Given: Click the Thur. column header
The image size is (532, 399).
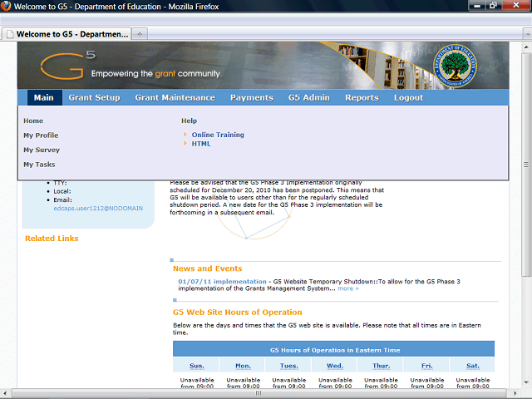Looking at the screenshot, I should click(381, 366).
